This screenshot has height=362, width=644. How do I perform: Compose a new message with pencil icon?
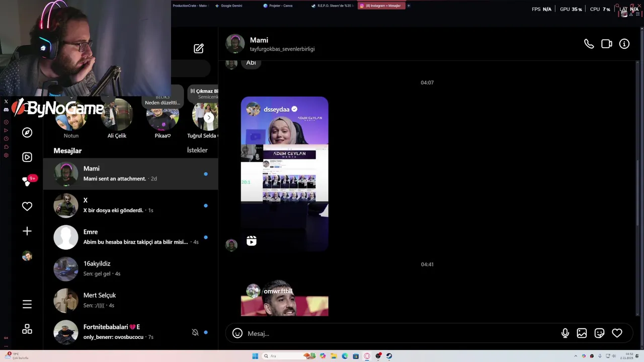199,48
